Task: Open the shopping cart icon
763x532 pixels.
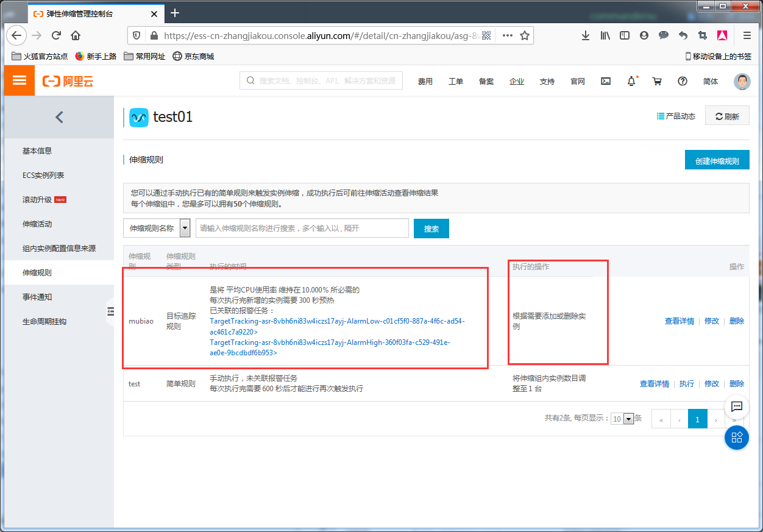Action: point(657,81)
